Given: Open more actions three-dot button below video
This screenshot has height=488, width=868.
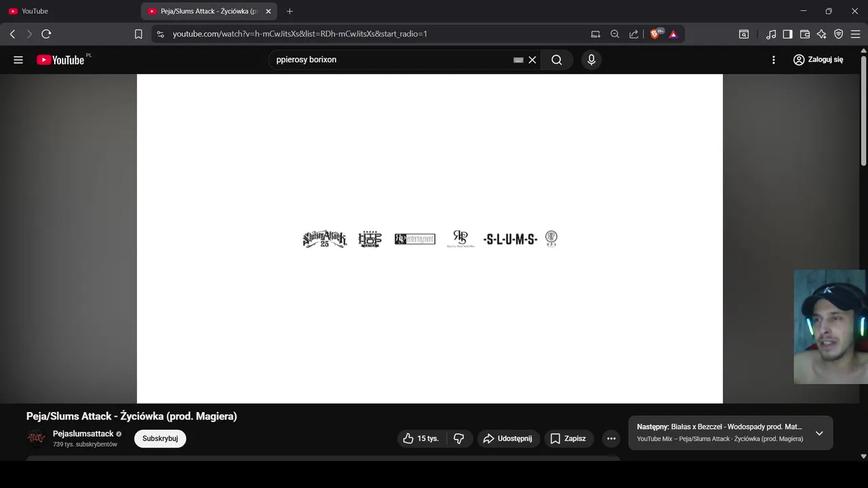Looking at the screenshot, I should (x=611, y=439).
